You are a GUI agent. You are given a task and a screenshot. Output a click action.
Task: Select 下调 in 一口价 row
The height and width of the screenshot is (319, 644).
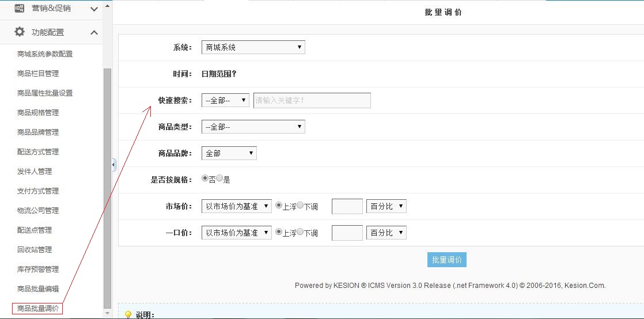pos(300,232)
